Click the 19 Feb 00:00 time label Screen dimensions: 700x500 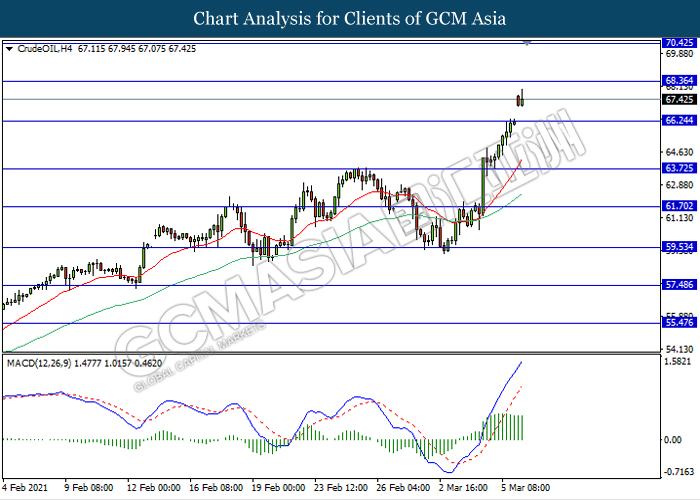[279, 488]
